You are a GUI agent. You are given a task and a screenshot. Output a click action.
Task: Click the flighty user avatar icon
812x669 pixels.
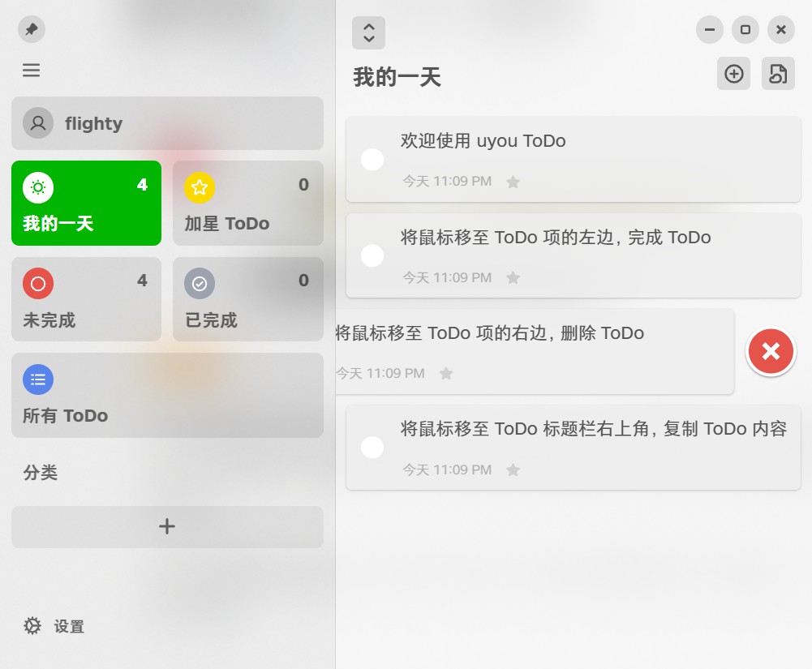pyautogui.click(x=38, y=123)
